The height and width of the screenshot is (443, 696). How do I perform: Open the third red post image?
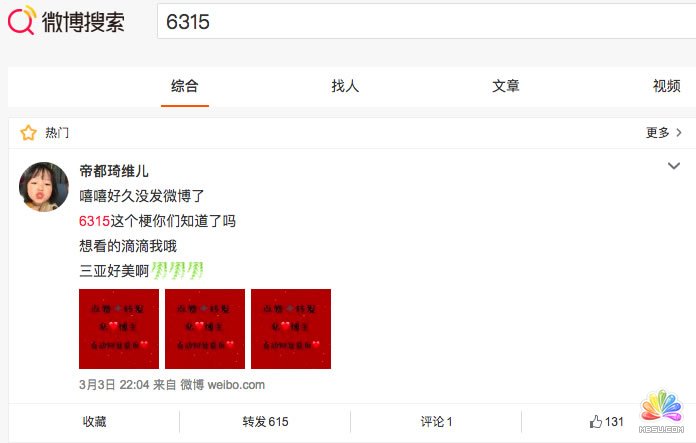click(291, 329)
